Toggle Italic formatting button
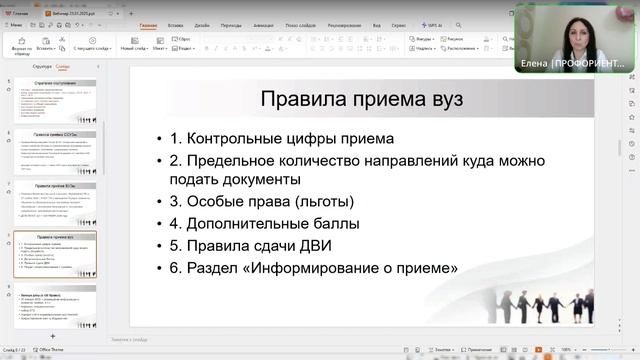640x360 pixels. (x=216, y=49)
